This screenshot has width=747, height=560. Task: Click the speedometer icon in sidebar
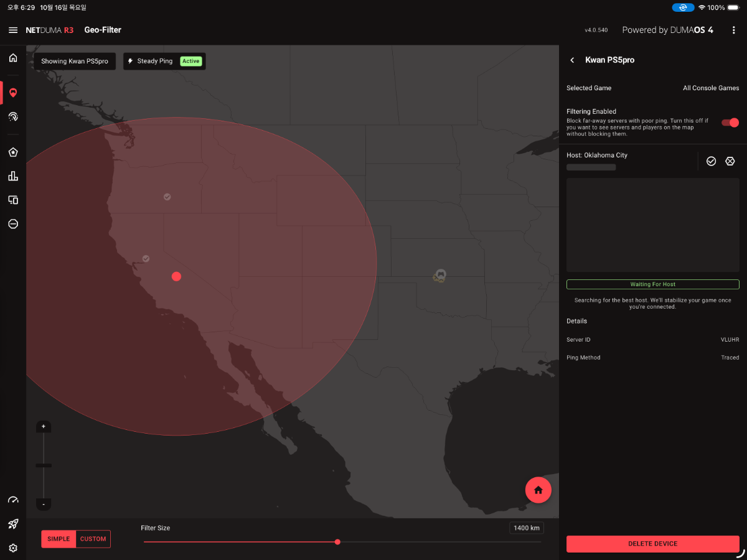point(13,500)
